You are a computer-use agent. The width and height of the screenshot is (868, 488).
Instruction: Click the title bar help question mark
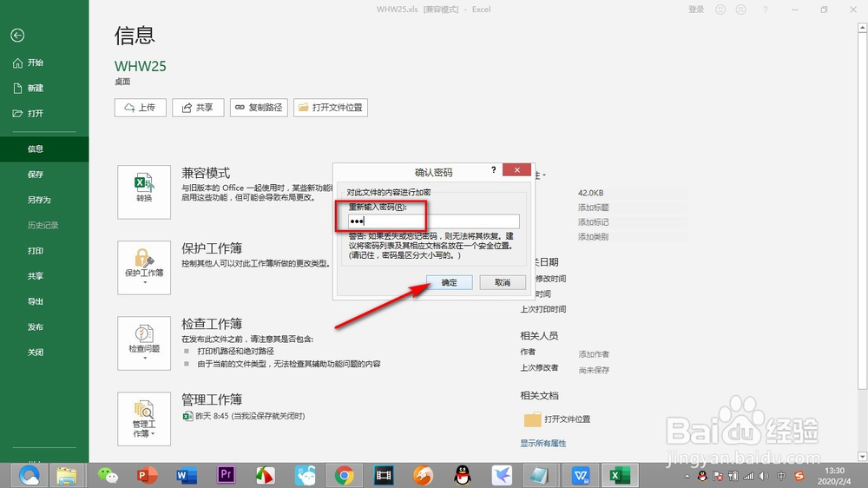click(x=766, y=10)
